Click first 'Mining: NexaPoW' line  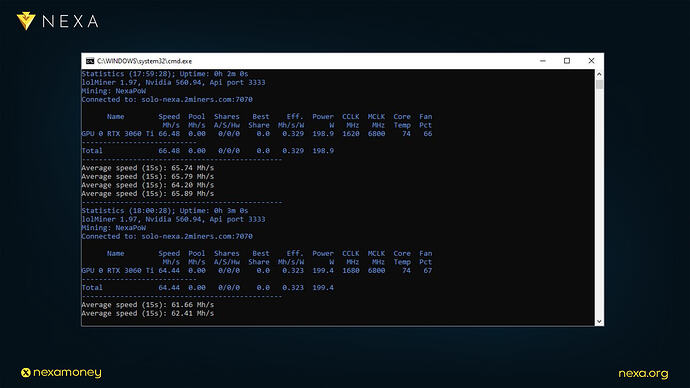tap(114, 91)
